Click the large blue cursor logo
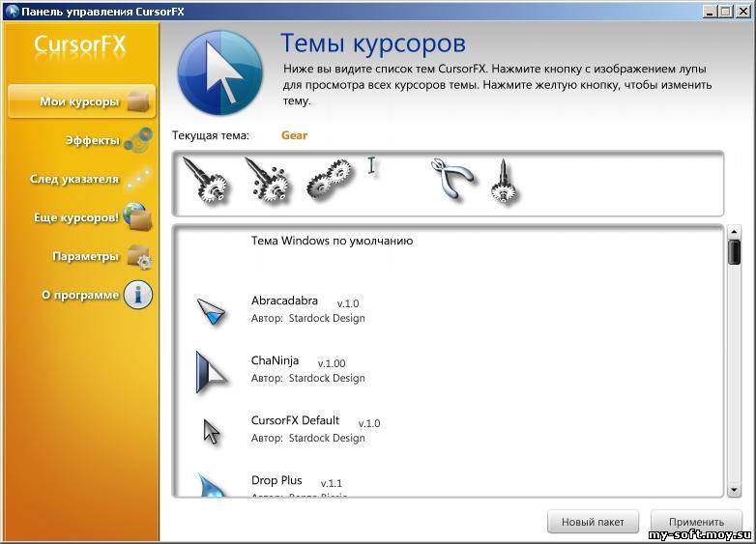Screen dimensions: 756x544 point(220,72)
